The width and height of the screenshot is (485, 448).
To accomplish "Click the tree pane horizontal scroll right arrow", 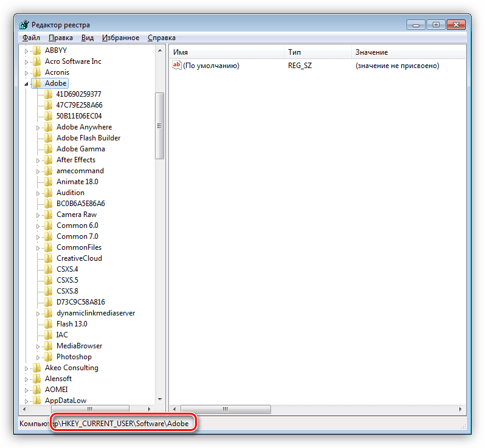I will click(x=150, y=409).
